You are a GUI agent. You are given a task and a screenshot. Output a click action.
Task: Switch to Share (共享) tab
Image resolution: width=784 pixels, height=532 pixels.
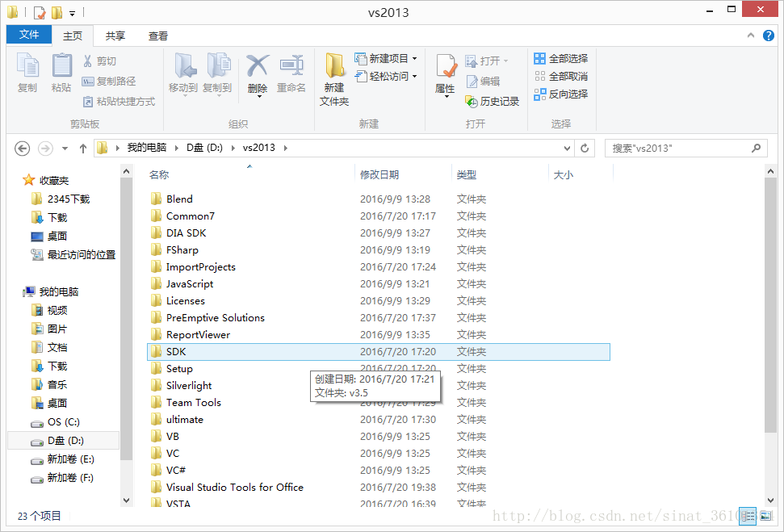115,36
